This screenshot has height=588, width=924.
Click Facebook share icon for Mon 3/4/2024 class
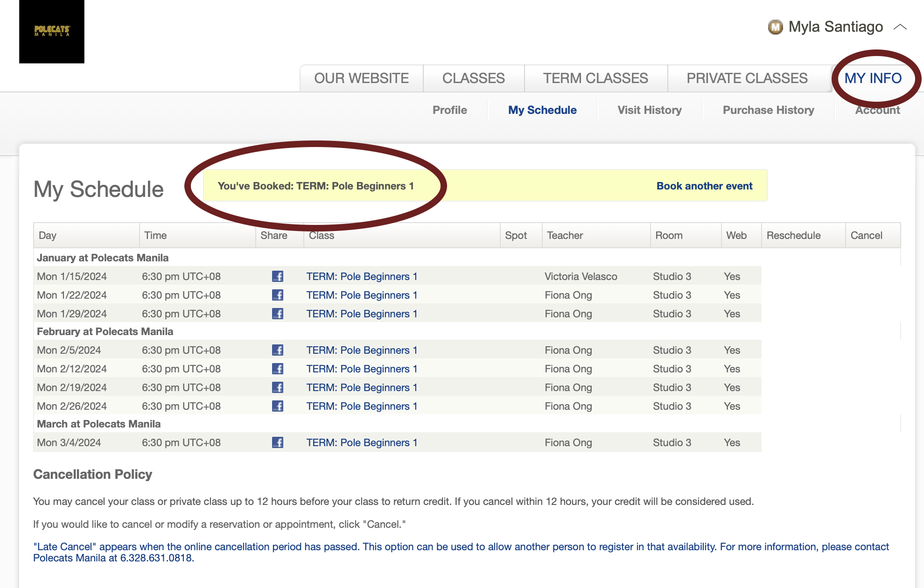coord(278,442)
